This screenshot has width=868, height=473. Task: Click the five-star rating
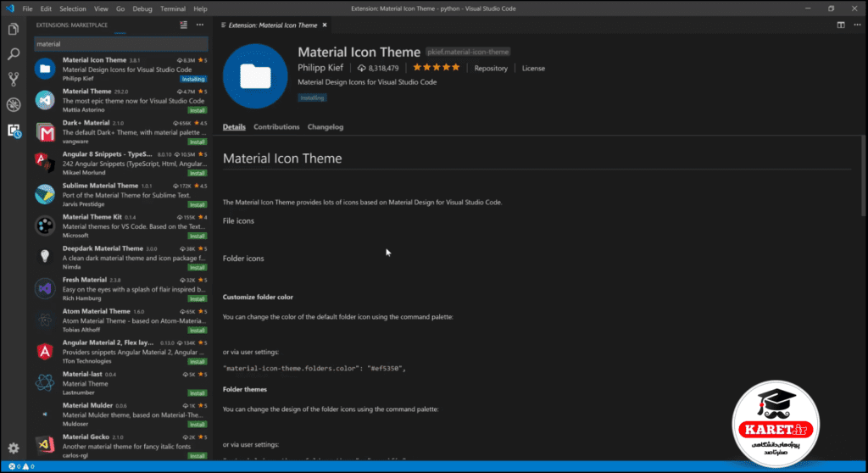click(437, 68)
